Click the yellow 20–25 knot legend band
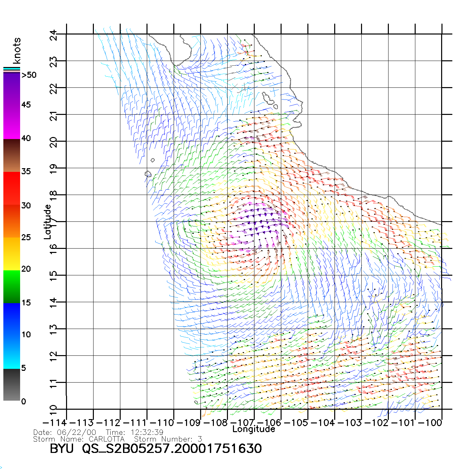 point(12,254)
